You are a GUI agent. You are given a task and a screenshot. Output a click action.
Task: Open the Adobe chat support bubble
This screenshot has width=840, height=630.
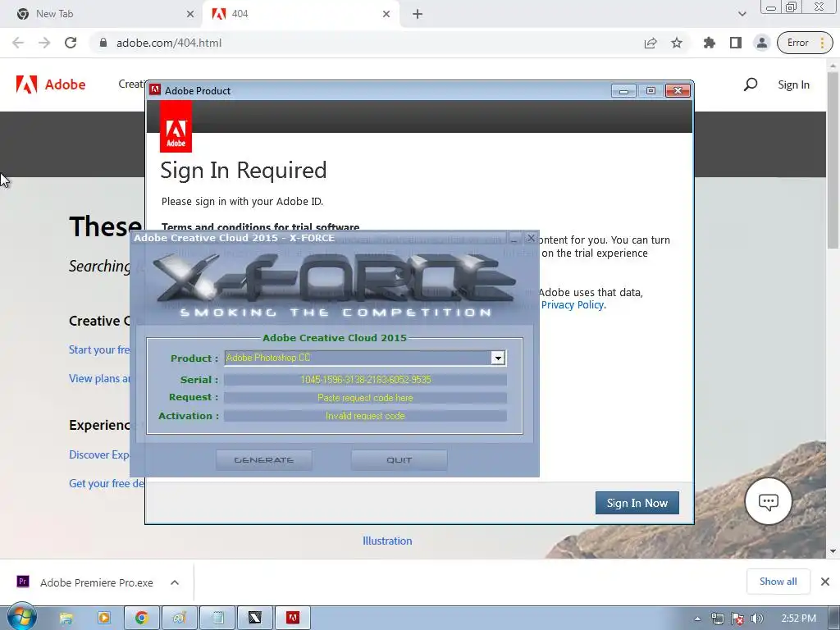coord(768,501)
